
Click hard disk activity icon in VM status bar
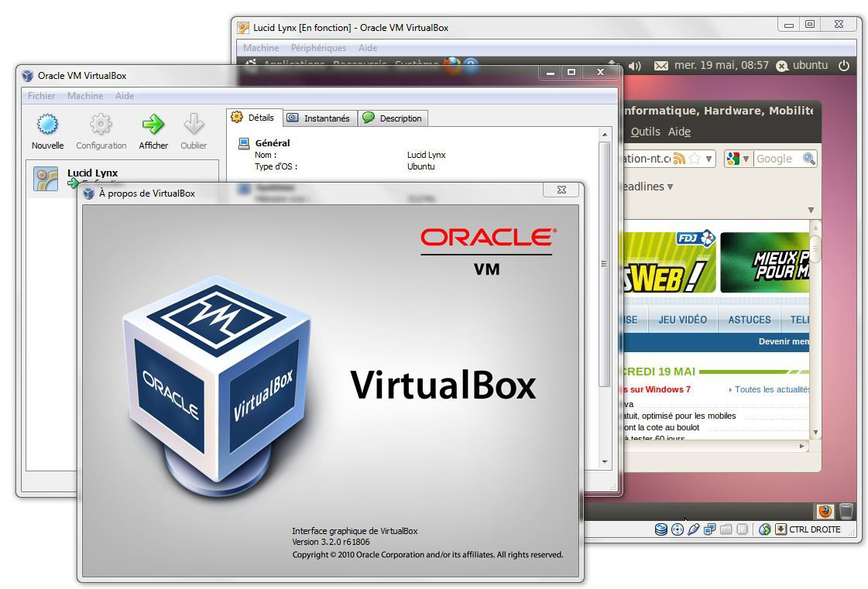(660, 529)
